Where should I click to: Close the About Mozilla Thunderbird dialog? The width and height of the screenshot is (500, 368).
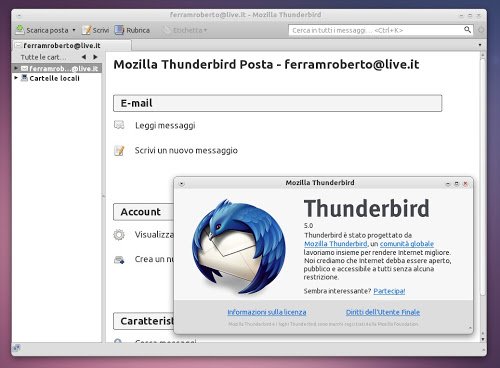click(466, 183)
